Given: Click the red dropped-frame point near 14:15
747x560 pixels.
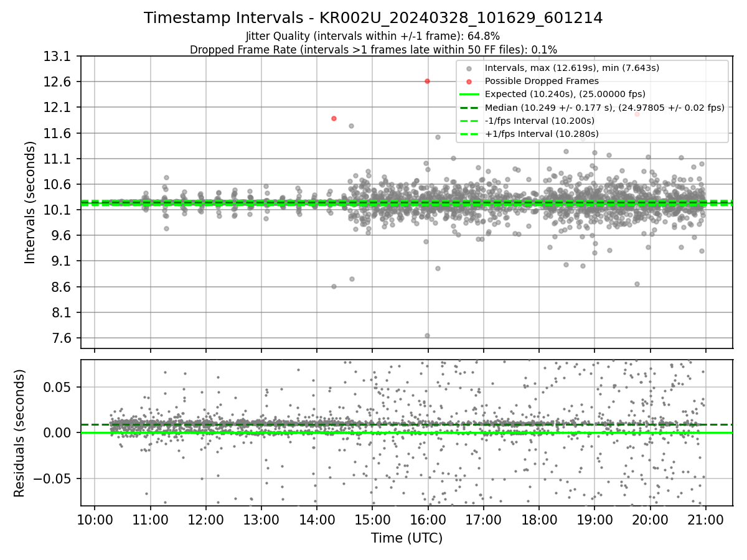Looking at the screenshot, I should [x=334, y=118].
